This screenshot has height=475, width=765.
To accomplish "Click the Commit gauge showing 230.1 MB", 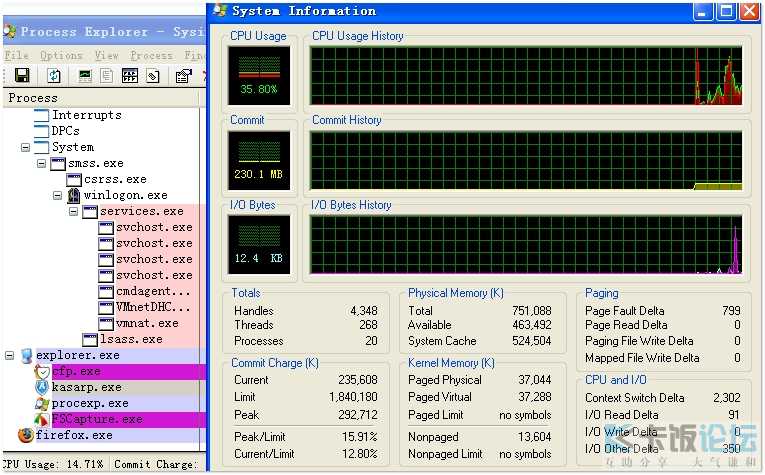I will 259,160.
